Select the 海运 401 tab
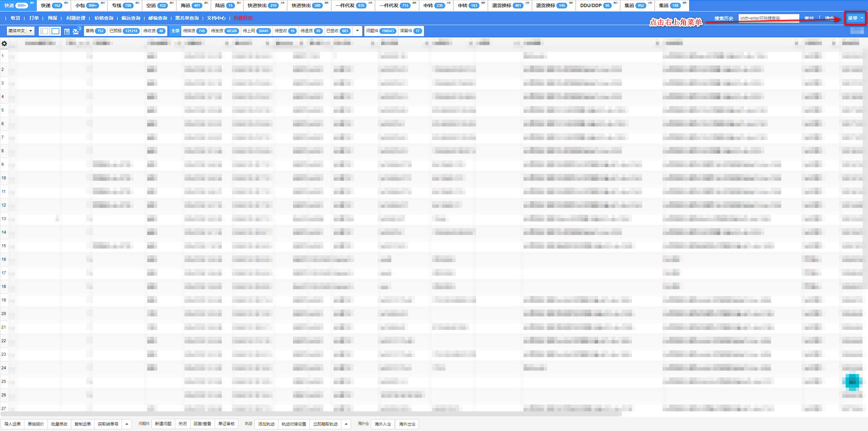This screenshot has width=868, height=431. coord(194,5)
